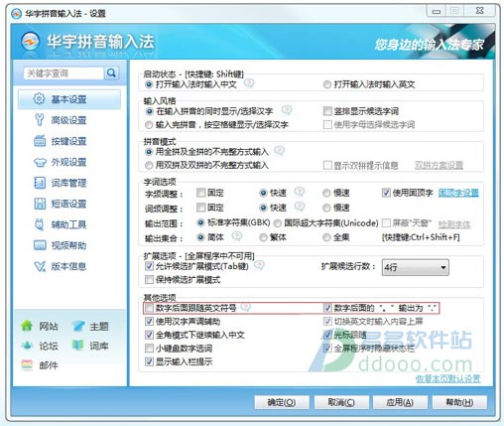Click the 主题 theme icon
This screenshot has width=504, height=426.
point(77,326)
